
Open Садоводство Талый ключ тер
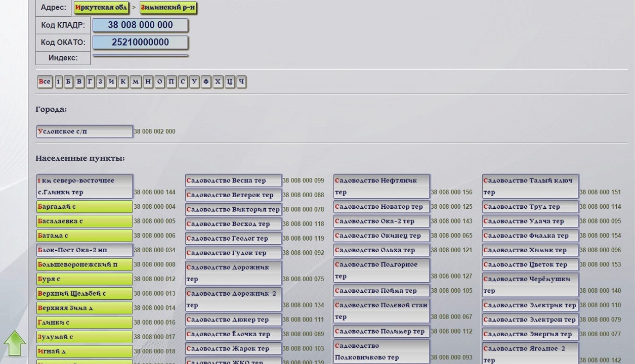pyautogui.click(x=530, y=187)
